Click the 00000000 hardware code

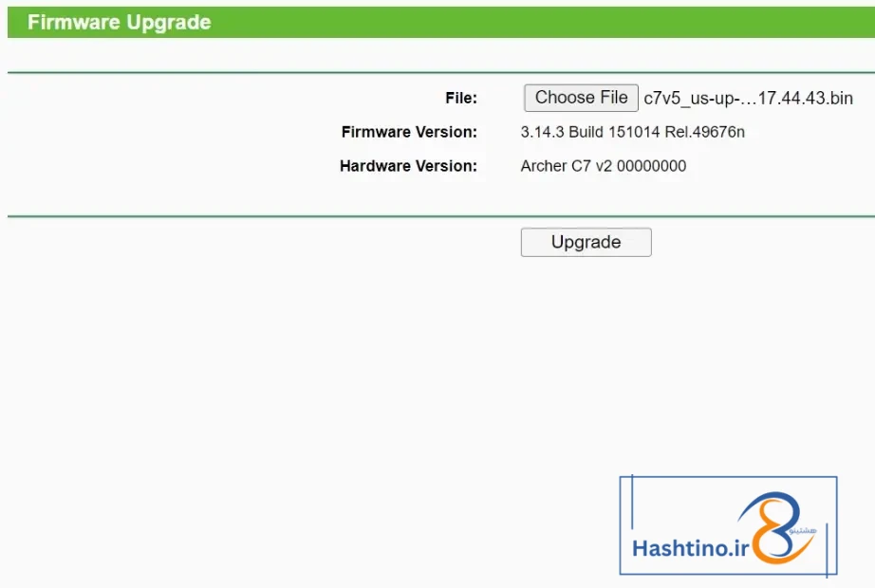coord(651,166)
